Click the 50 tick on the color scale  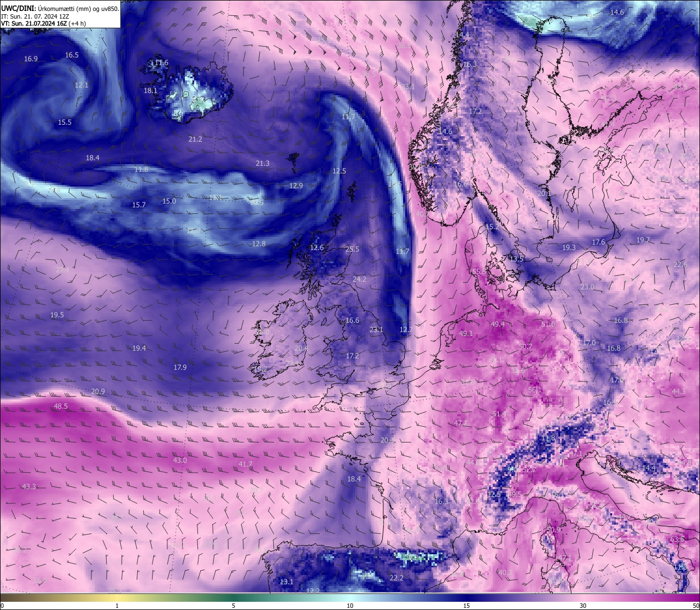click(696, 606)
